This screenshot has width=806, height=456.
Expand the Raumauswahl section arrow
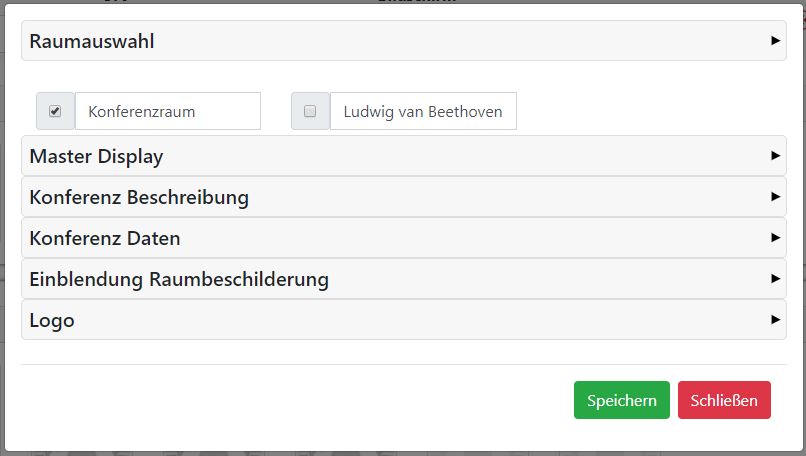point(775,41)
